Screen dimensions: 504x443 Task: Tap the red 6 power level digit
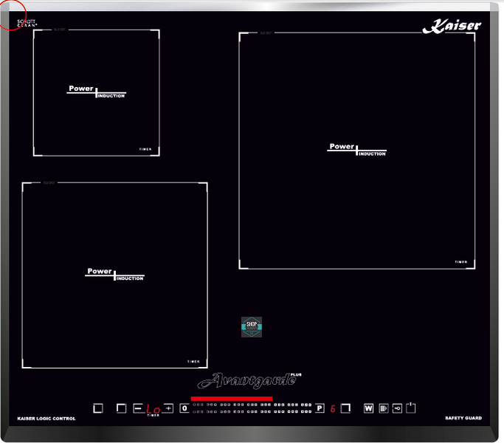(x=333, y=408)
